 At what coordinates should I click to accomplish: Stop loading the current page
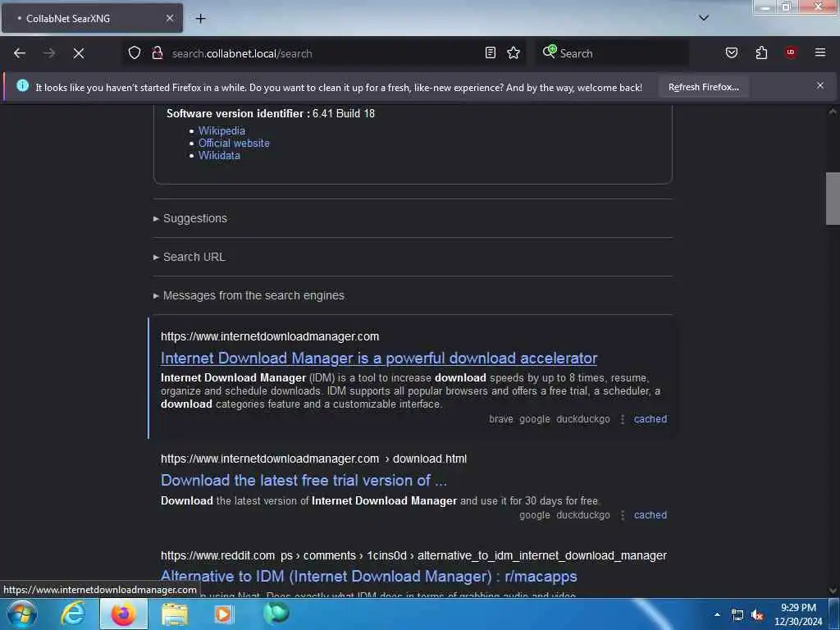pos(79,53)
